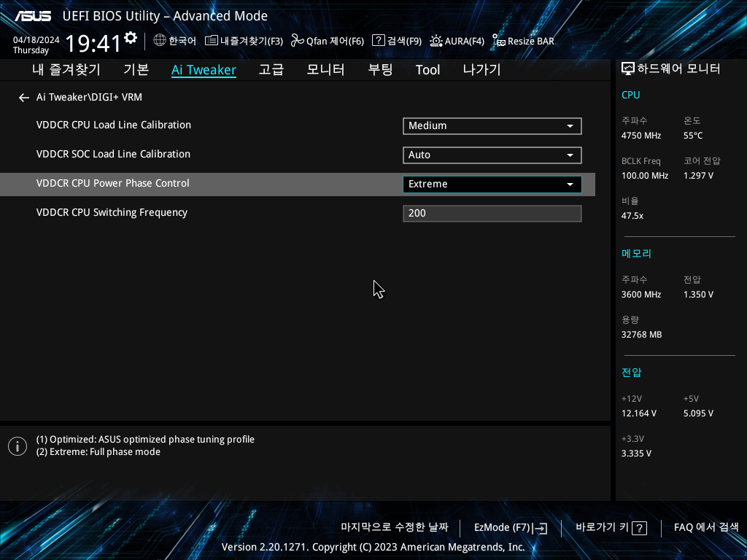Screen dimensions: 747x560
Task: Click 내즐겨찾기(F3) button
Action: tap(252, 41)
